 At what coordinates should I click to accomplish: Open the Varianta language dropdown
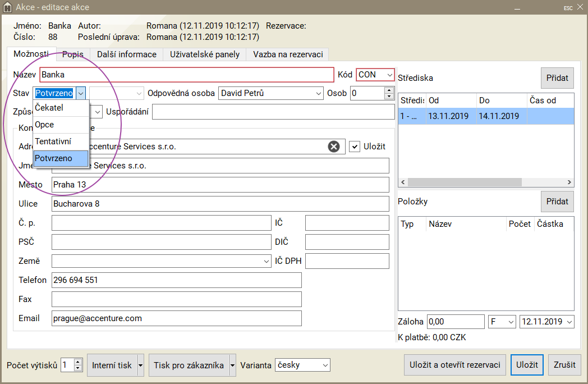tap(325, 365)
